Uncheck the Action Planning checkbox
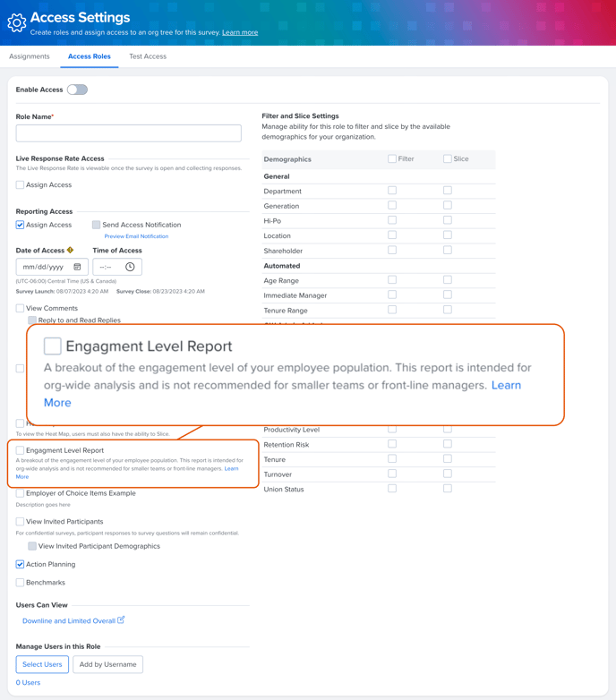This screenshot has width=616, height=700. pyautogui.click(x=20, y=564)
